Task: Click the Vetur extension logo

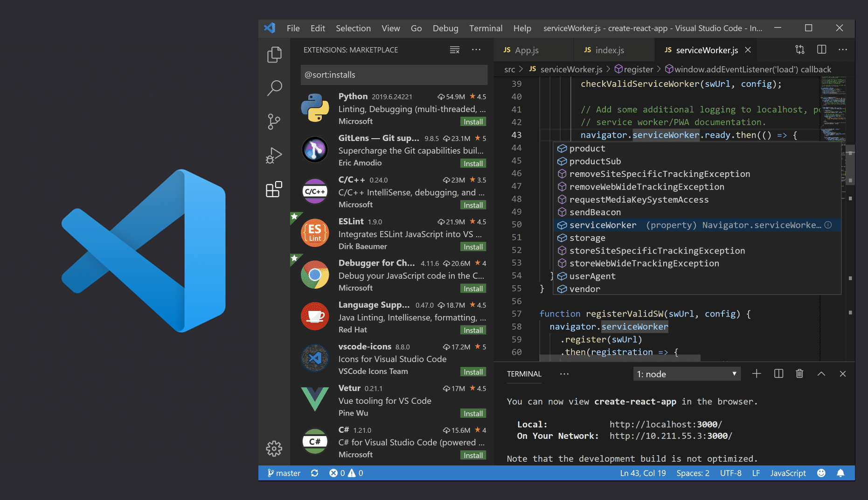Action: 315,400
